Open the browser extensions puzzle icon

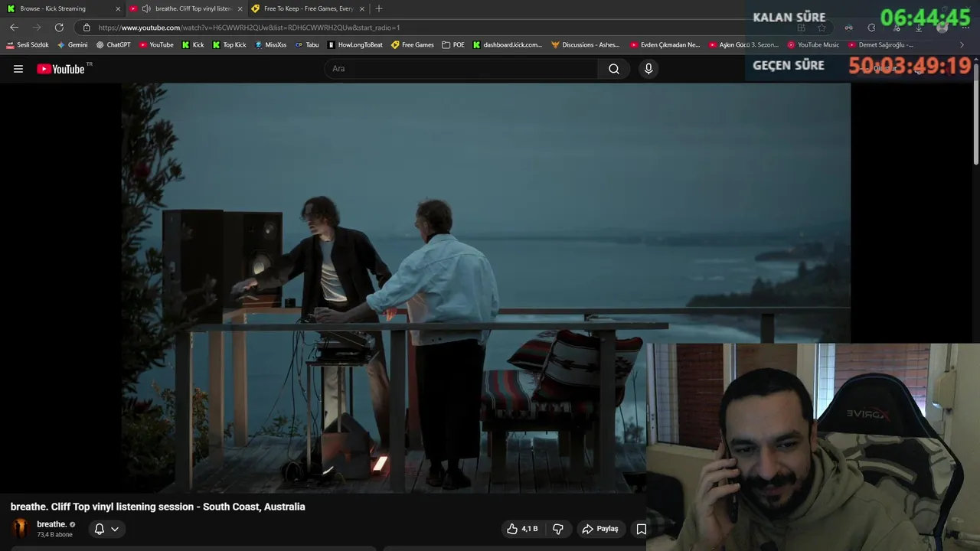click(871, 28)
